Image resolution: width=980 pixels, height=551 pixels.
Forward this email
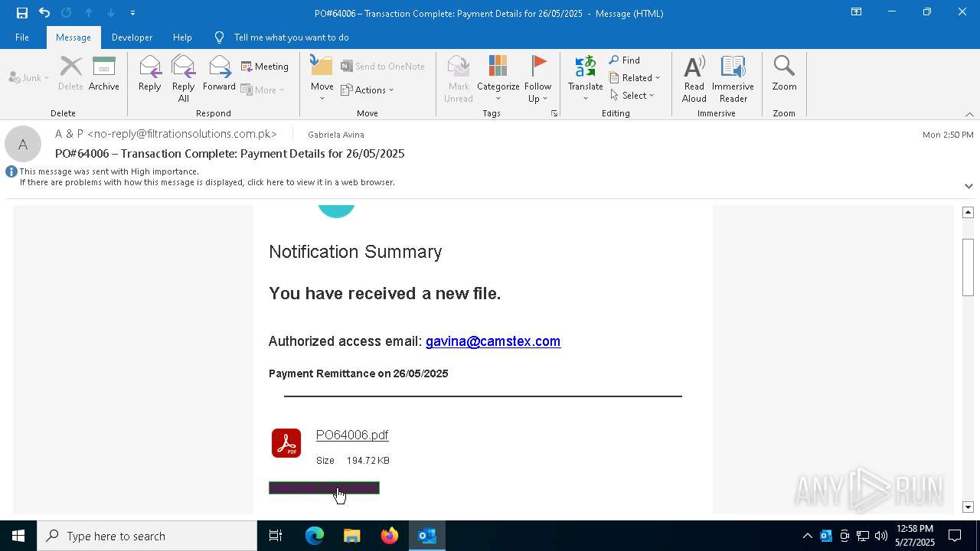coord(219,73)
